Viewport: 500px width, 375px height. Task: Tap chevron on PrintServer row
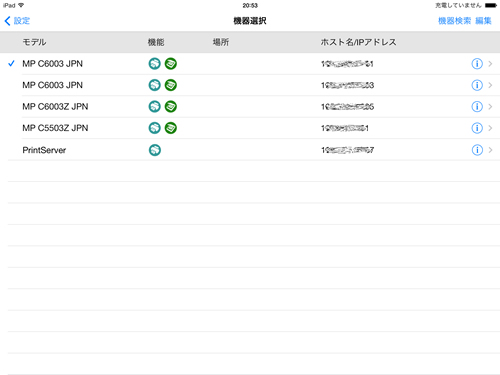[490, 150]
